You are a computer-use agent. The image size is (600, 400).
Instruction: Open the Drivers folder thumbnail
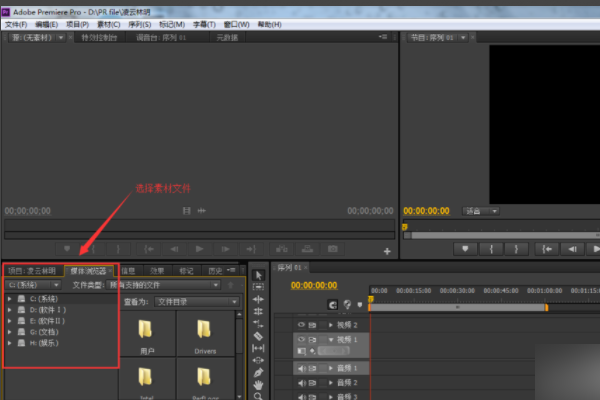point(205,333)
